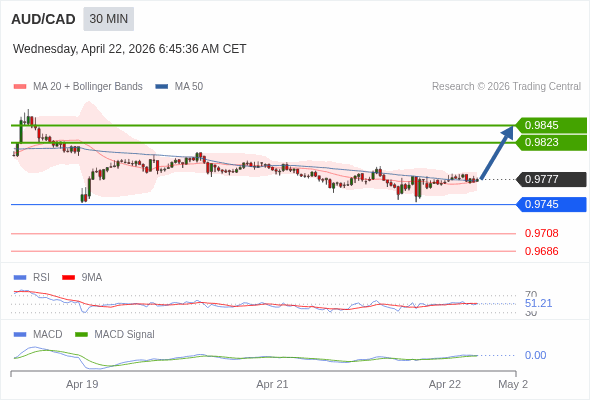Click the 0.9686 support price value
This screenshot has width=590, height=400.
541,251
